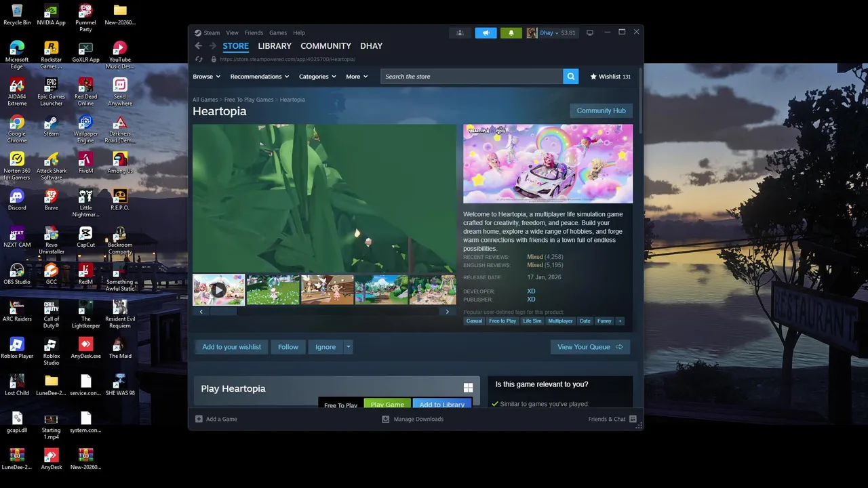Click the plus tag button after Funny

click(x=619, y=321)
